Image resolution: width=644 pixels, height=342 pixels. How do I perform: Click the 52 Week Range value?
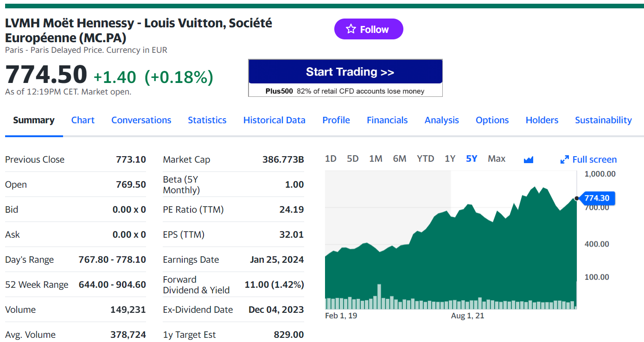[112, 285]
